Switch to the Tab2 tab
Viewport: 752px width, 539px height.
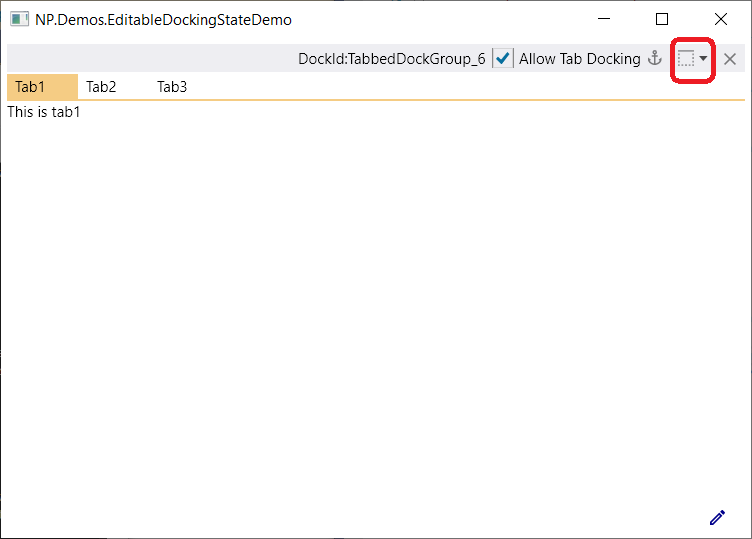[101, 87]
